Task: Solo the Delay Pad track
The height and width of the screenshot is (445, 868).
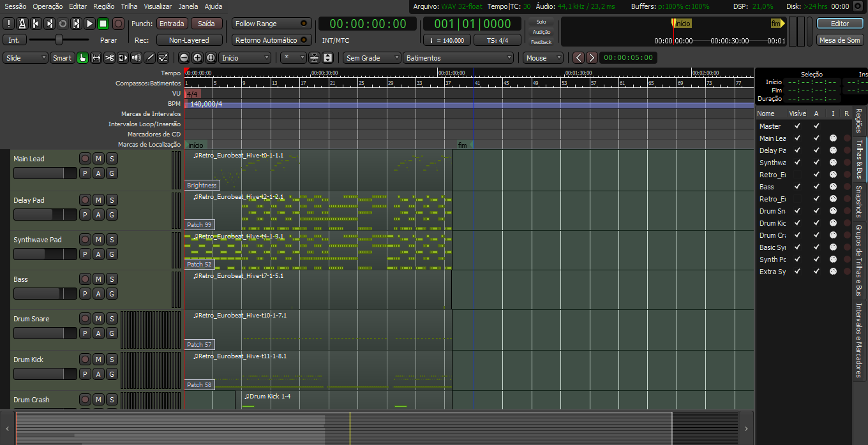Action: tap(112, 200)
